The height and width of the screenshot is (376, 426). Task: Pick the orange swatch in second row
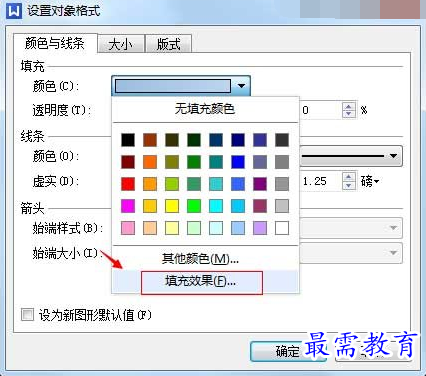pos(150,162)
